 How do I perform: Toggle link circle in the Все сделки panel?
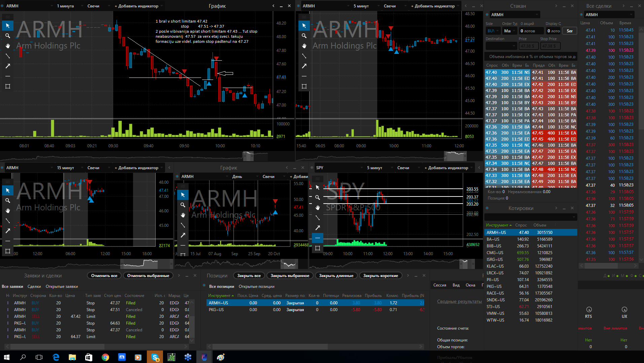point(581,14)
